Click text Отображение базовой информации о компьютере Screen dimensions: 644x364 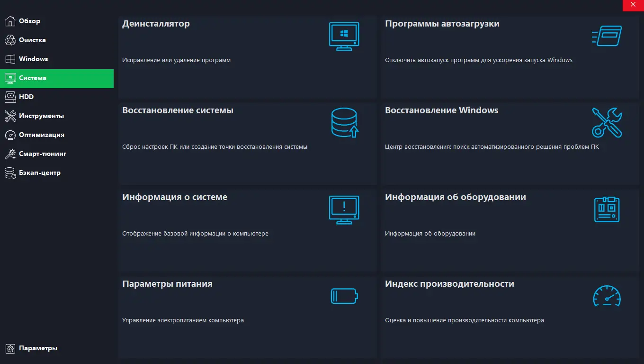(195, 234)
